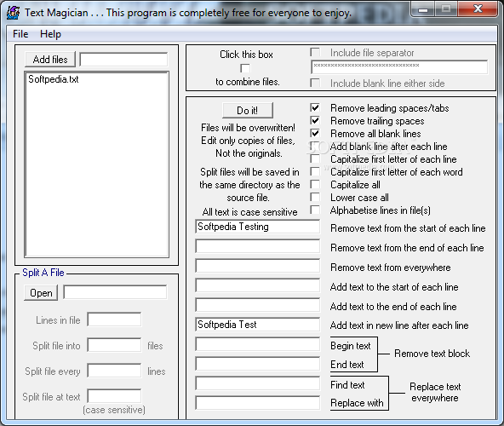Tick the combine files checkbox
The image size is (504, 426).
point(245,68)
